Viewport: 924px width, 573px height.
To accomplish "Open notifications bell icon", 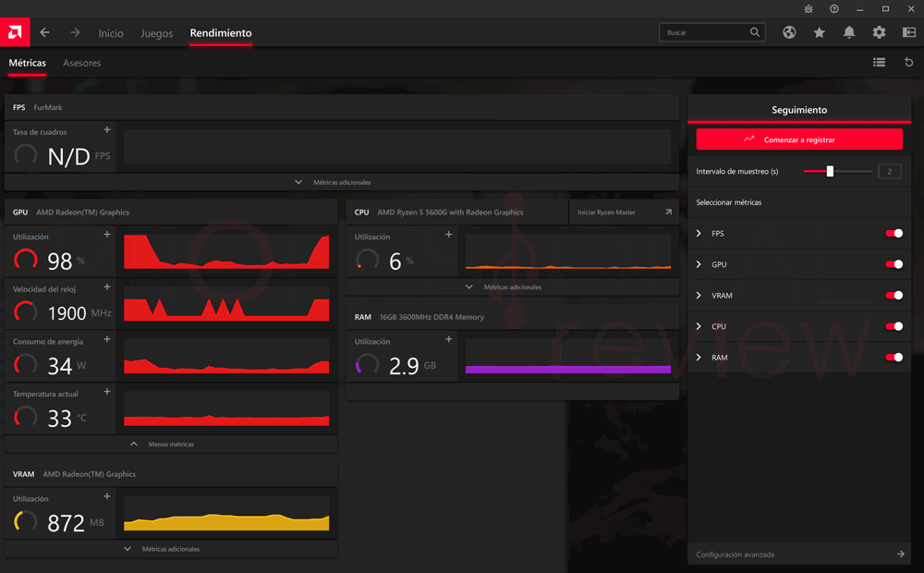I will point(849,32).
